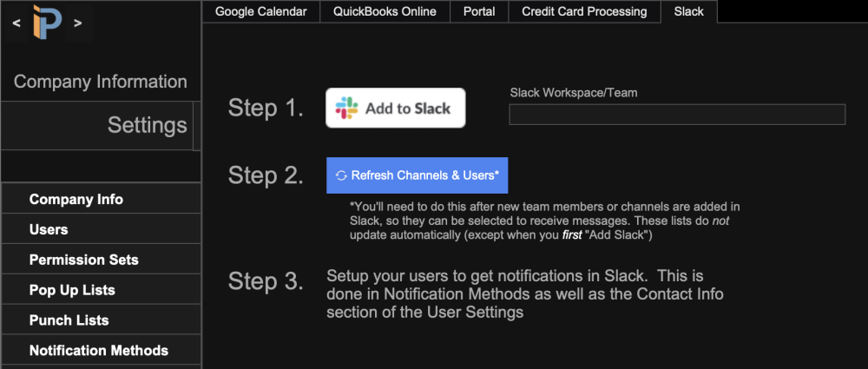Click the Add to Slack button
The image size is (868, 369).
[396, 108]
